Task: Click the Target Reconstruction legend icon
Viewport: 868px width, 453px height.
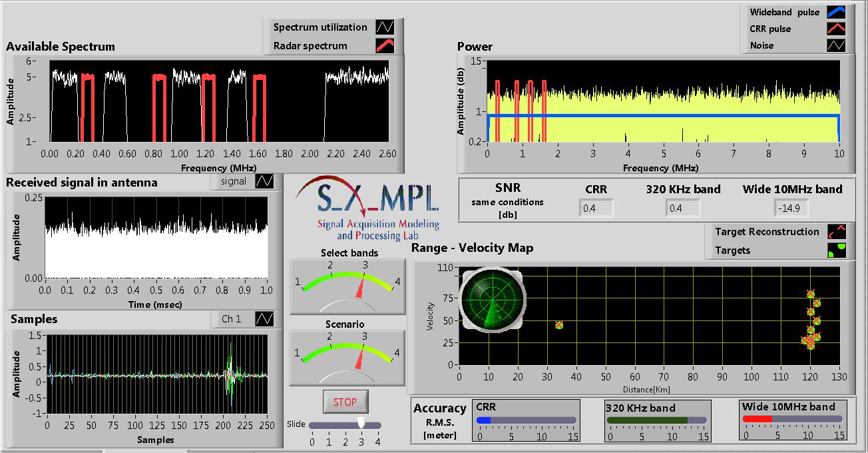Action: coord(837,232)
